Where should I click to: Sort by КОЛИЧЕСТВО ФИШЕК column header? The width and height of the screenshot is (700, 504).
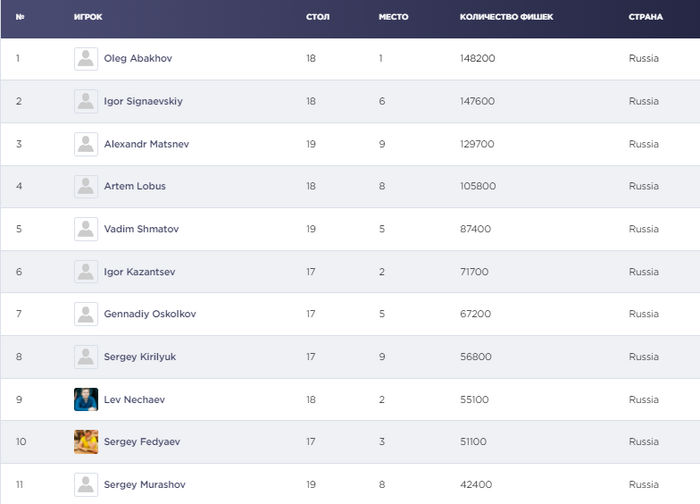click(507, 17)
